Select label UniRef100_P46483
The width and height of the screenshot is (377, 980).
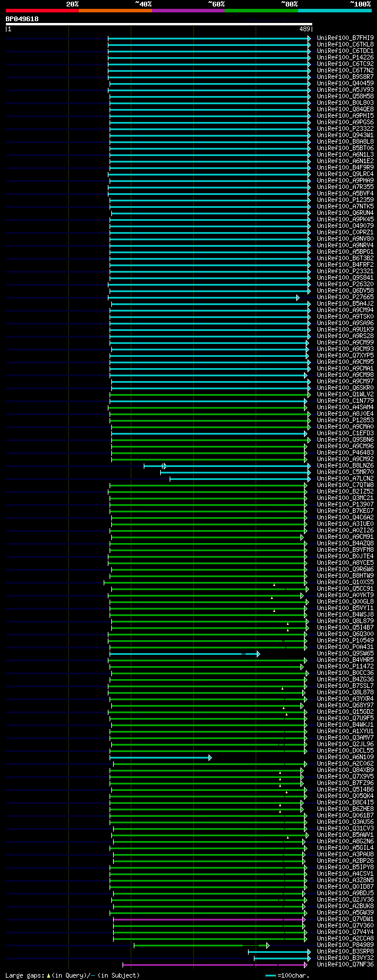click(345, 452)
